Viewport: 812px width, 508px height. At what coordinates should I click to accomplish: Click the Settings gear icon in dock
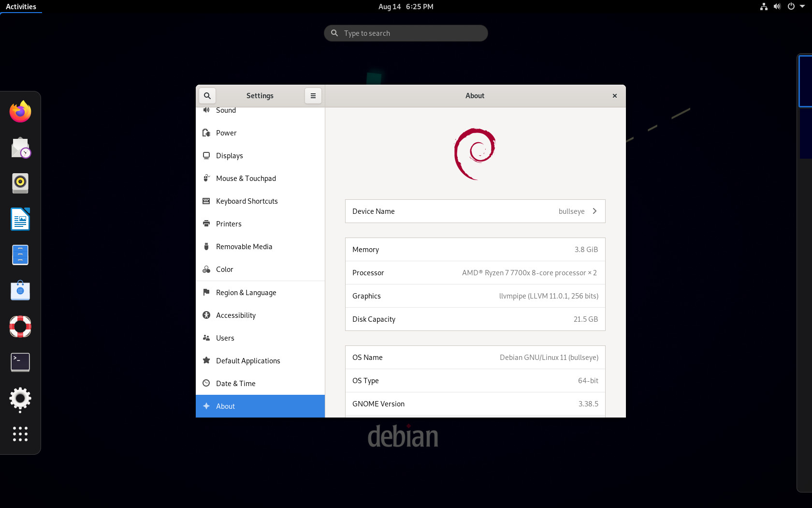click(20, 399)
